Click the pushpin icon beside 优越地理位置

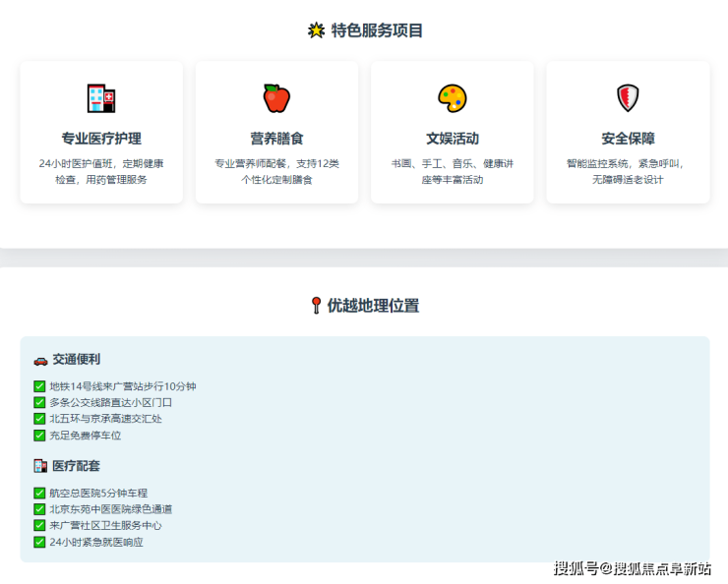coord(316,306)
